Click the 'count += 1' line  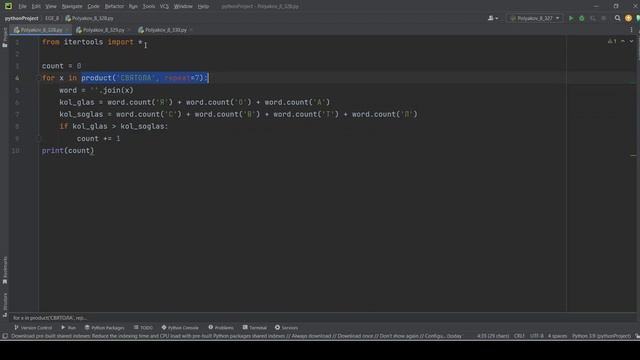coord(98,139)
